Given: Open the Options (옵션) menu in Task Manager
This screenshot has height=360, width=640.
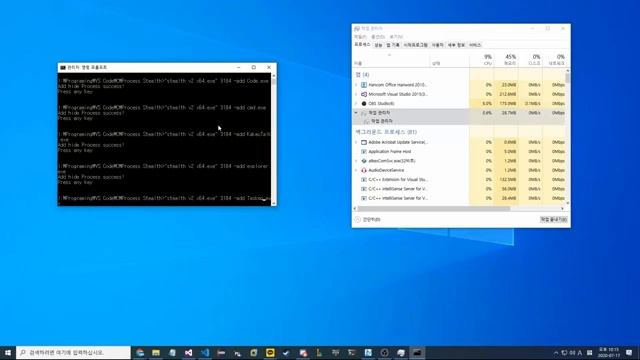Looking at the screenshot, I should coord(378,37).
